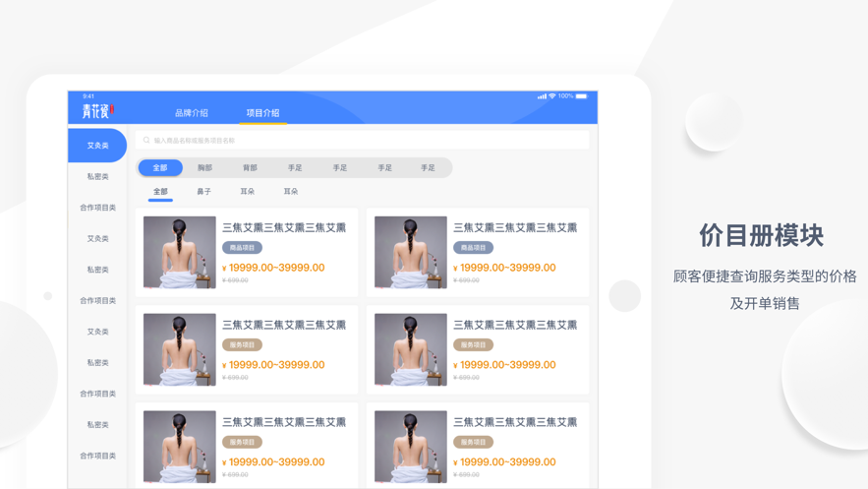Click the cellular signal bars icon
868x489 pixels.
pos(542,96)
